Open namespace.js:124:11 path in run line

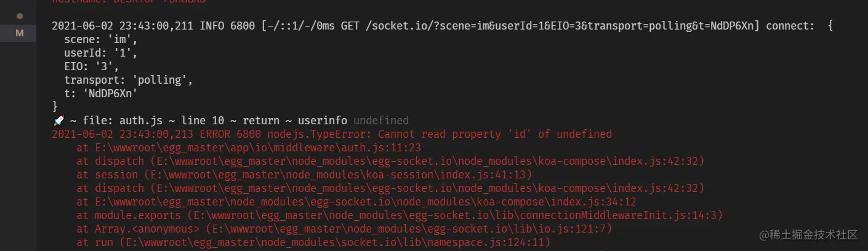click(334, 242)
